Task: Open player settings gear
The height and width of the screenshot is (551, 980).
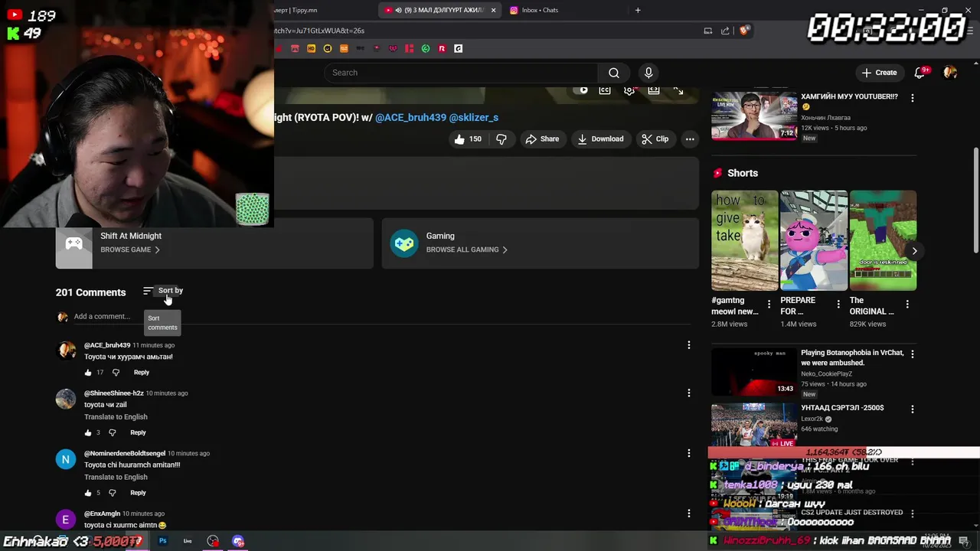Action: coord(629,90)
